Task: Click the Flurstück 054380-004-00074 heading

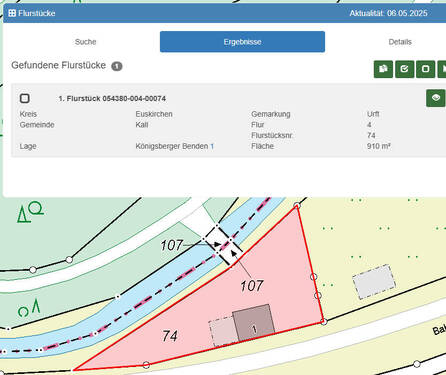Action: pyautogui.click(x=112, y=99)
